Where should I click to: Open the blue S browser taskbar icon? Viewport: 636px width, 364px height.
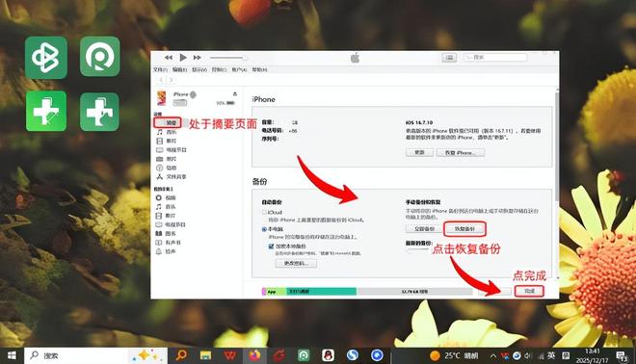[353, 355]
